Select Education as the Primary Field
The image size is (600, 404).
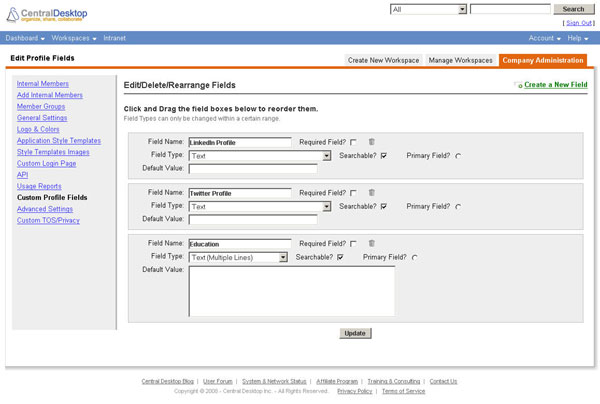415,257
